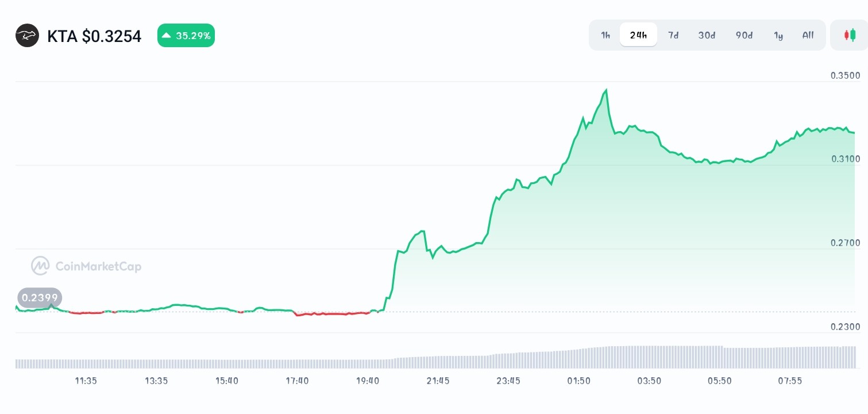Click the KTA $0.3254 price heading

(94, 36)
